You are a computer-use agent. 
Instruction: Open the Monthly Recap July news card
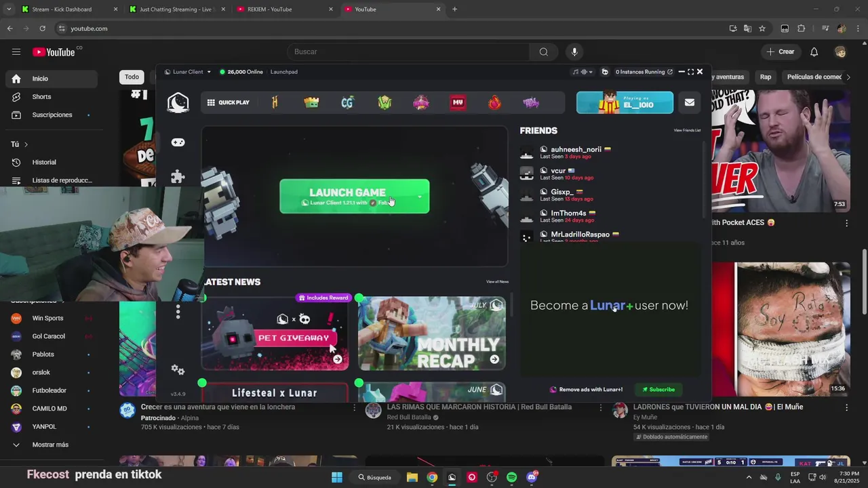coord(431,333)
